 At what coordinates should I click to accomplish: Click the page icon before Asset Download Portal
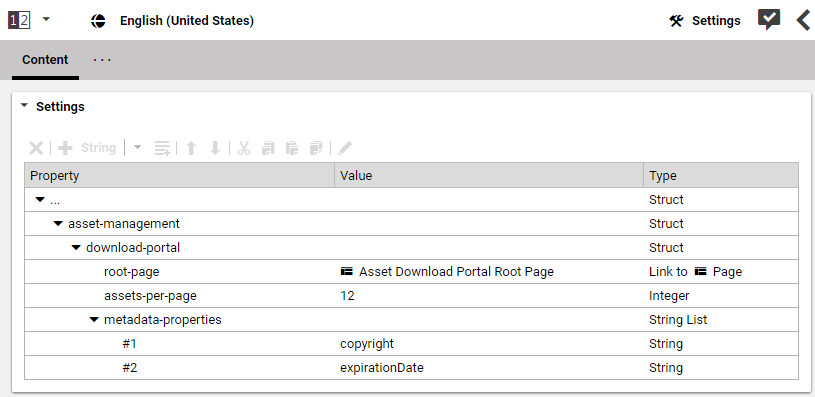tap(347, 271)
